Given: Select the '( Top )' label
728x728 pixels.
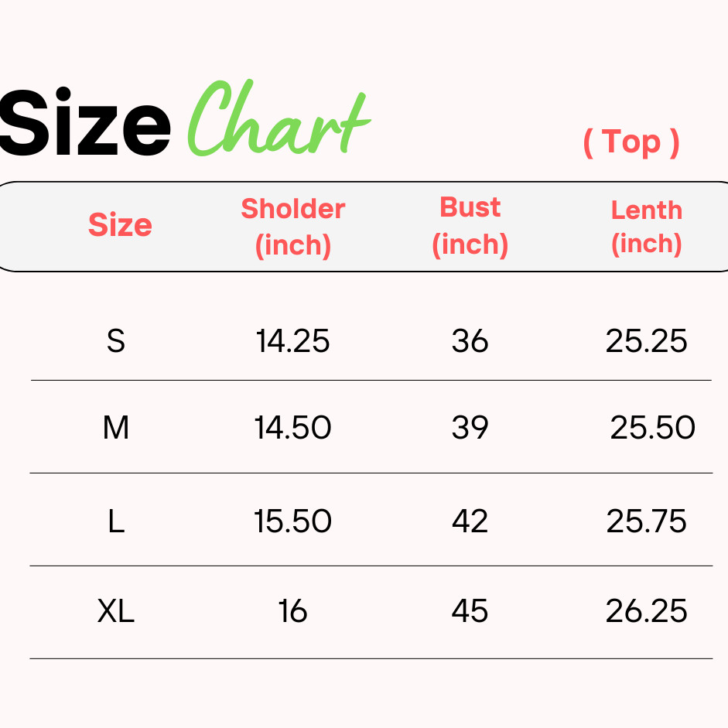Looking at the screenshot, I should pyautogui.click(x=631, y=142).
